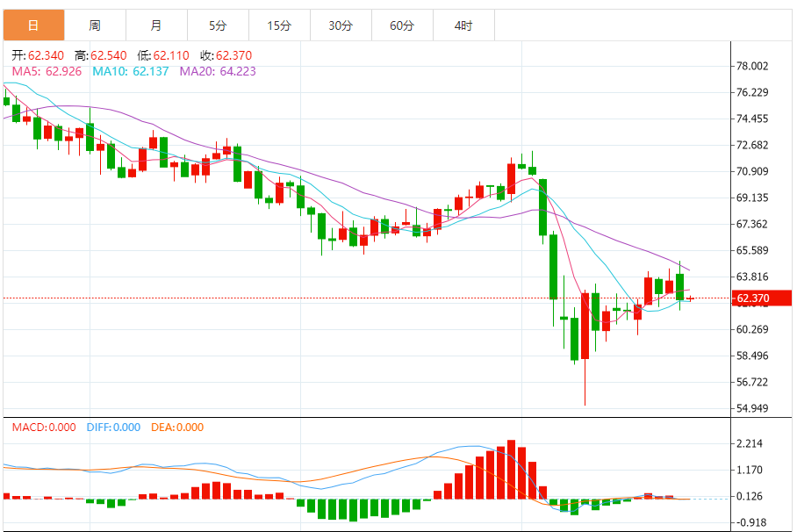Screen dimensions: 797x532
Task: Click the DEA:0.000 indicator label
Action: coord(177,428)
